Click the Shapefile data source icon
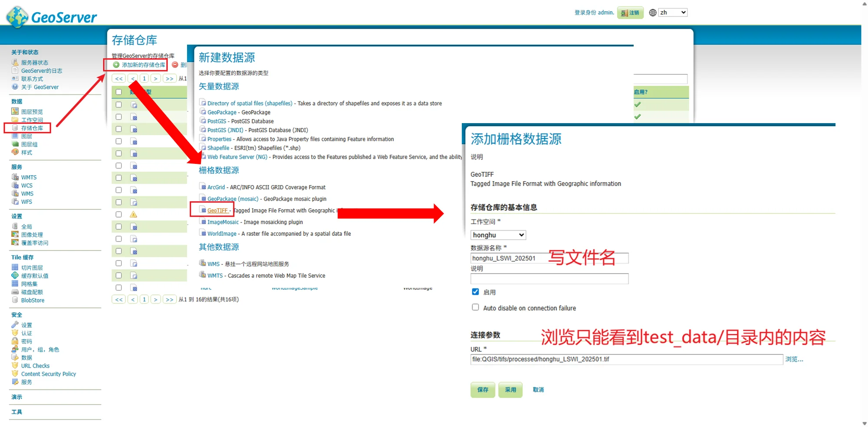The width and height of the screenshot is (868, 427). click(x=203, y=148)
